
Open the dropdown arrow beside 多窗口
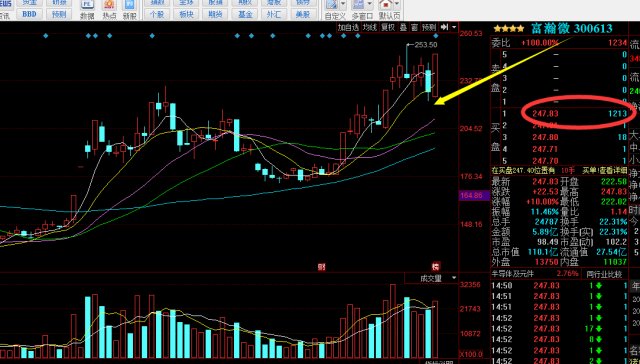coord(370,4)
